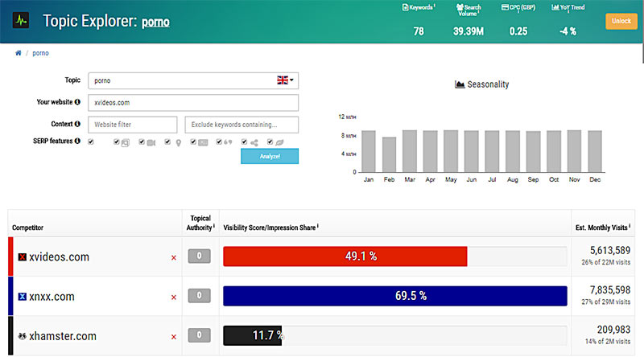The width and height of the screenshot is (644, 357).
Task: Click the UK flag icon in Topic field
Action: [283, 80]
